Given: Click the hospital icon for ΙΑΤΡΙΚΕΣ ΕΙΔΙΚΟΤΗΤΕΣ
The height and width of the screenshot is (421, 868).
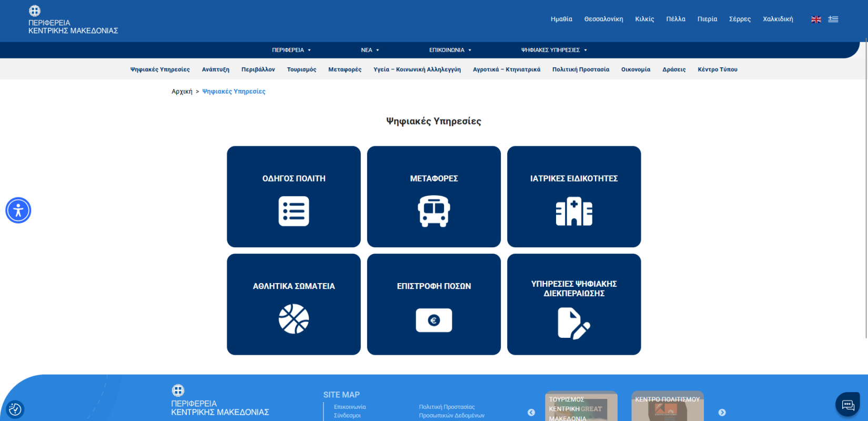Looking at the screenshot, I should click(574, 212).
